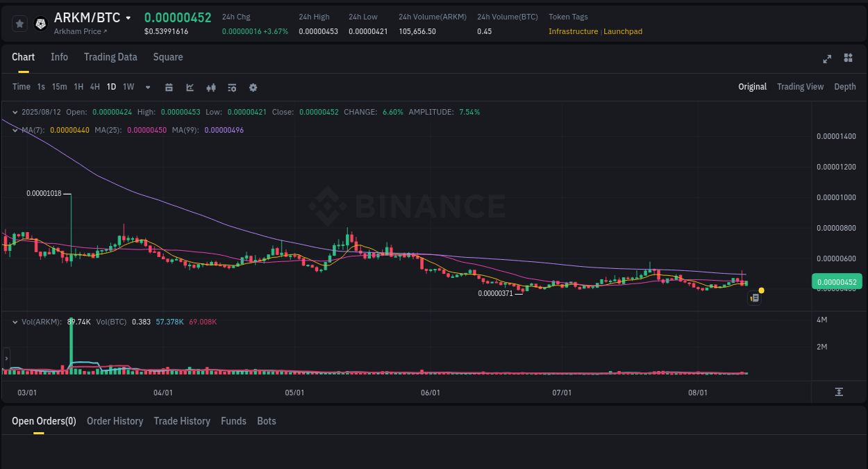Expand the chart to fullscreen
Screen dimensions: 868x469
tap(826, 58)
